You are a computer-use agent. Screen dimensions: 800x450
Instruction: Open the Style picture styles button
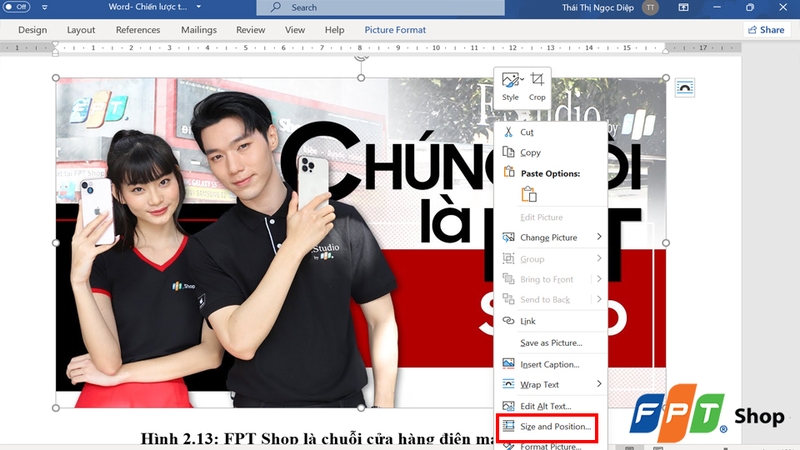click(511, 87)
